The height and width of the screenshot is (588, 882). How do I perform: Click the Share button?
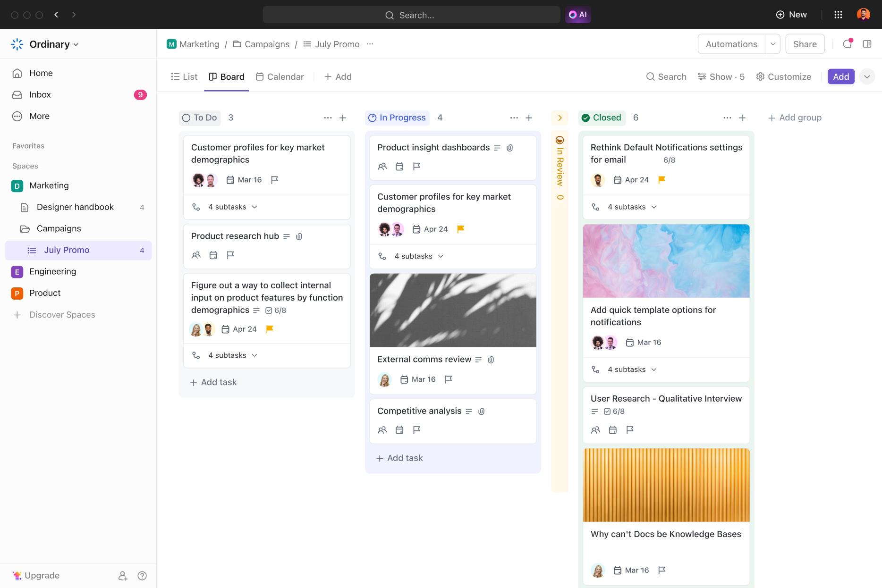pyautogui.click(x=805, y=44)
